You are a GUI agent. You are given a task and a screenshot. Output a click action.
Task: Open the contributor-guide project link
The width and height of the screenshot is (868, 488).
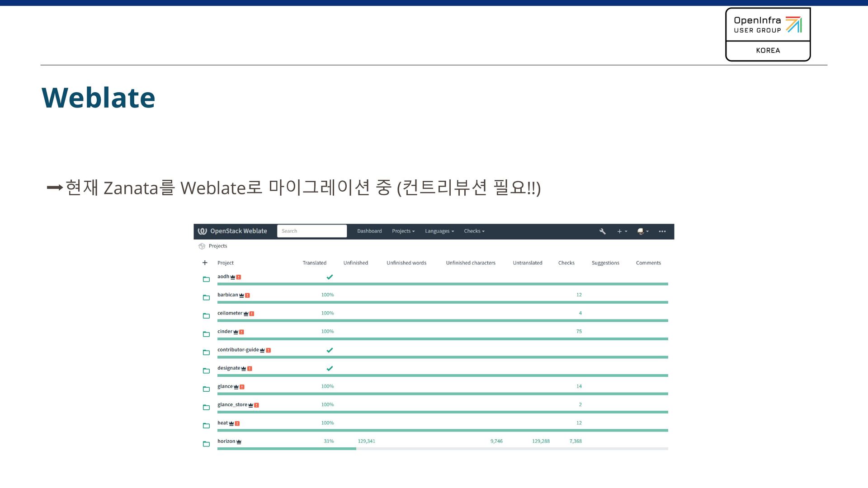click(238, 350)
